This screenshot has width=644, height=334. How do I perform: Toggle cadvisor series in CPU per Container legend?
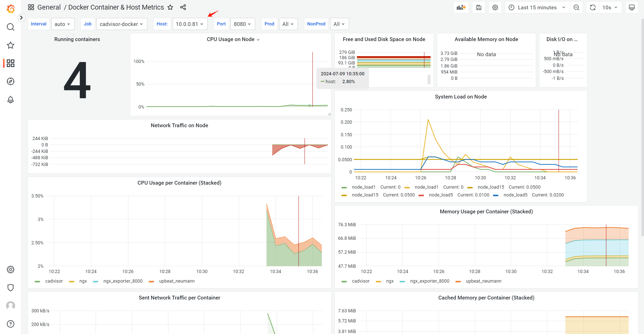click(54, 281)
